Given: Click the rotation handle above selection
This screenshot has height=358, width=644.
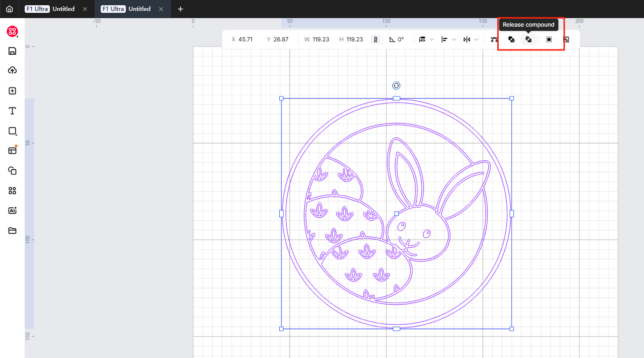Looking at the screenshot, I should (x=396, y=86).
